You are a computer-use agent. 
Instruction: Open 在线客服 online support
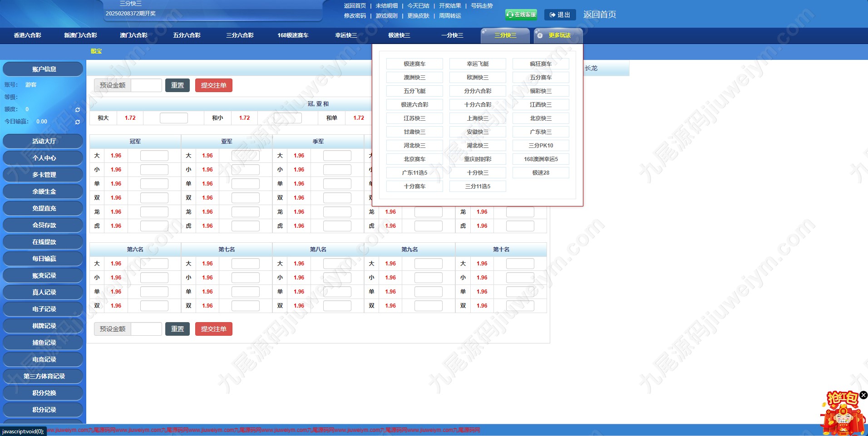point(521,15)
